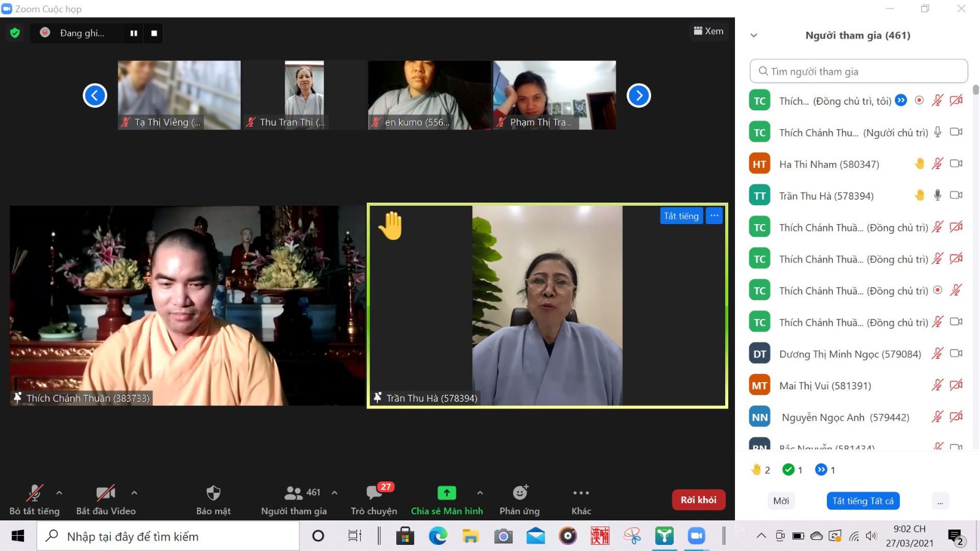
Task: Toggle muted microphone for Dương Thị Minh Ngọc
Action: [x=938, y=353]
